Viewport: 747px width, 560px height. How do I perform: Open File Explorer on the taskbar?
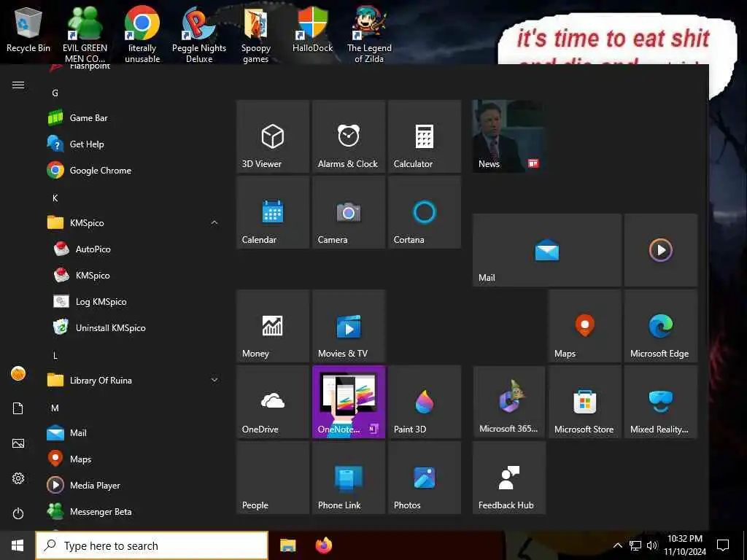click(287, 545)
